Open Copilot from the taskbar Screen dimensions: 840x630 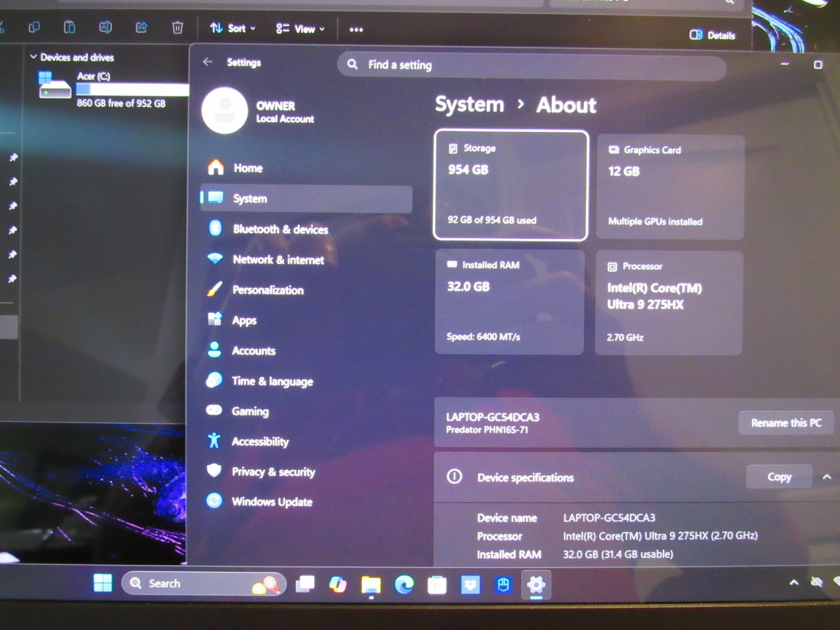[x=338, y=584]
